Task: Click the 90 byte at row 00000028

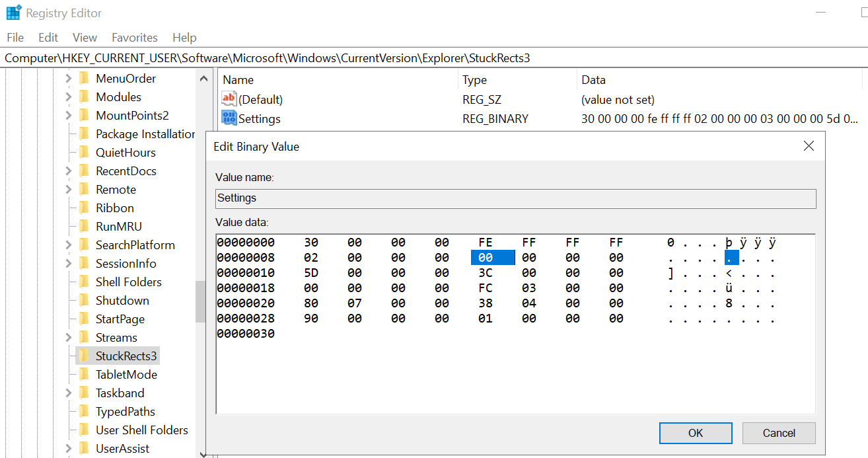Action: [x=310, y=319]
